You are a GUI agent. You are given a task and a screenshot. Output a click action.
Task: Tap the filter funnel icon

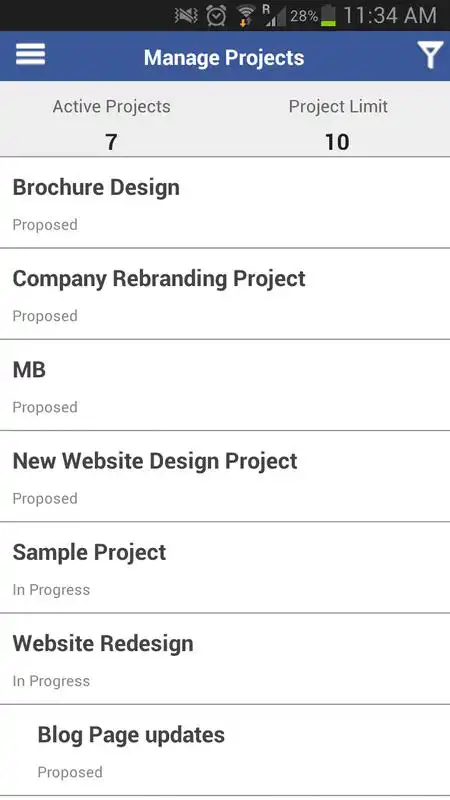430,55
